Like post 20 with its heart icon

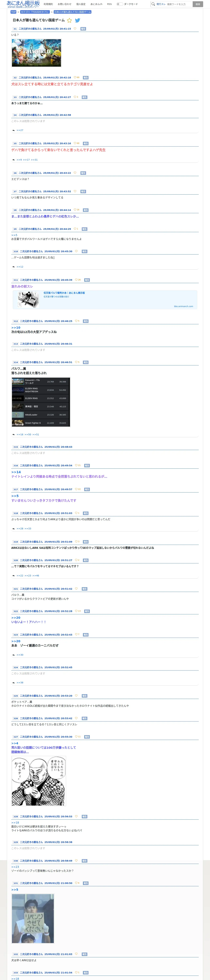(76, 560)
